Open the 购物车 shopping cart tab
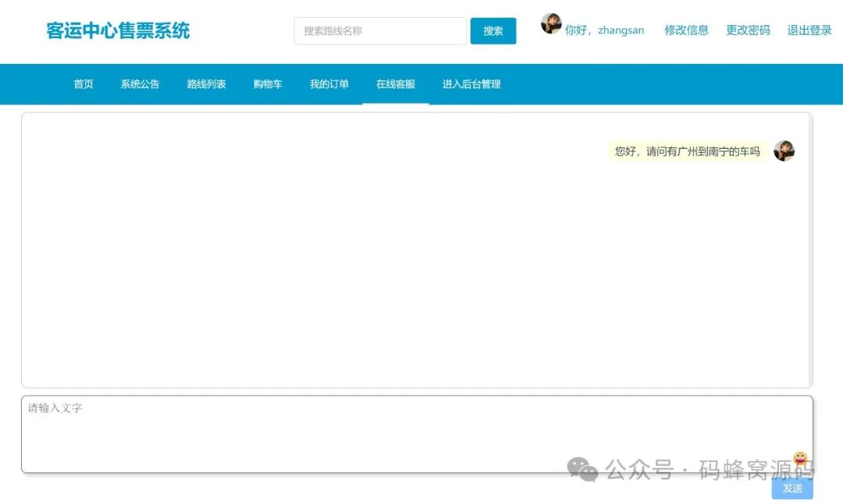 point(268,83)
